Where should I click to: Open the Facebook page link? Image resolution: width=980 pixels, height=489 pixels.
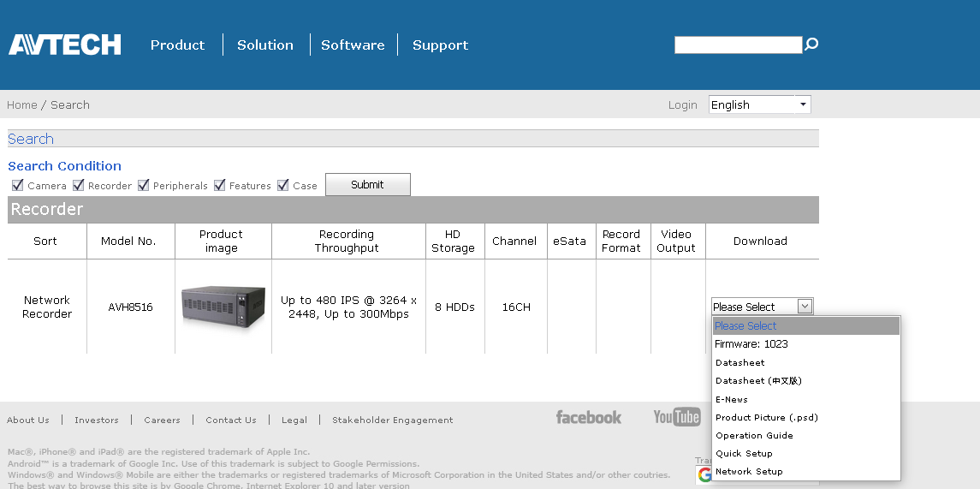(x=589, y=417)
